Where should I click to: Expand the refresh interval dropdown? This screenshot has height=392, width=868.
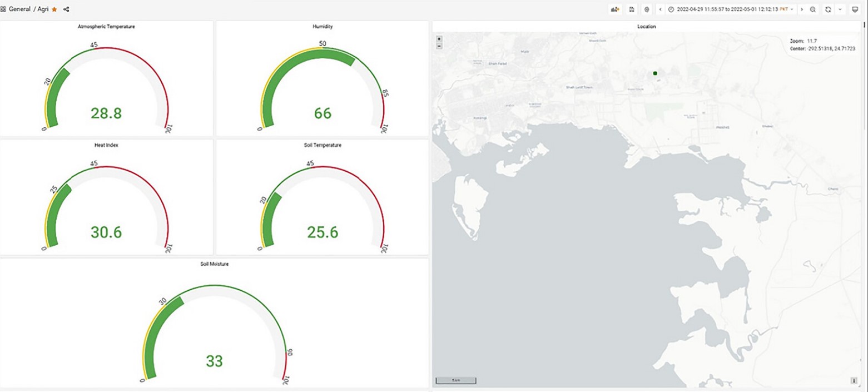839,9
